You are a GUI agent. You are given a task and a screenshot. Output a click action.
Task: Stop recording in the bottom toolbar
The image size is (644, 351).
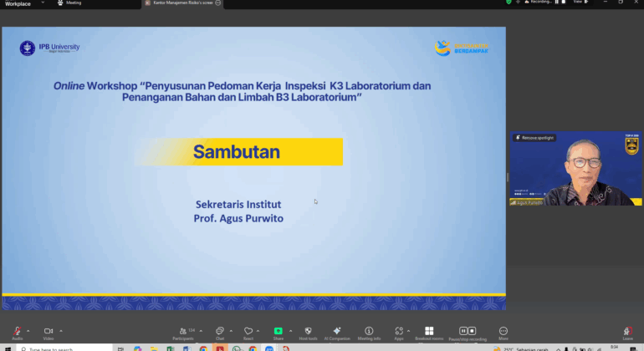pos(472,331)
